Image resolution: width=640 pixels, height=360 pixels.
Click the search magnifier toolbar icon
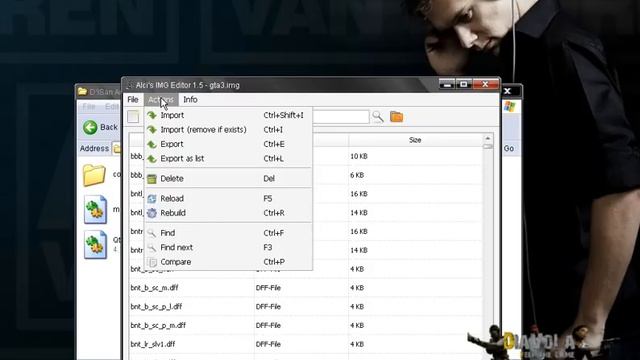378,117
